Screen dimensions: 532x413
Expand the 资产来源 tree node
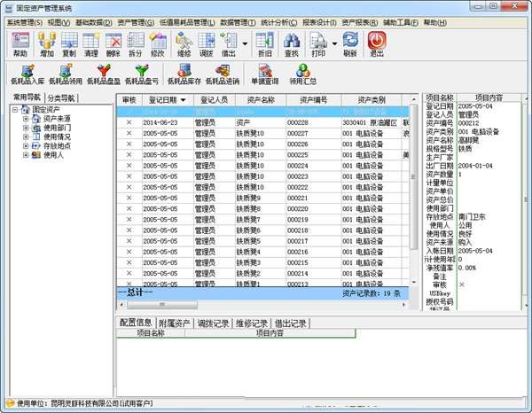26,118
